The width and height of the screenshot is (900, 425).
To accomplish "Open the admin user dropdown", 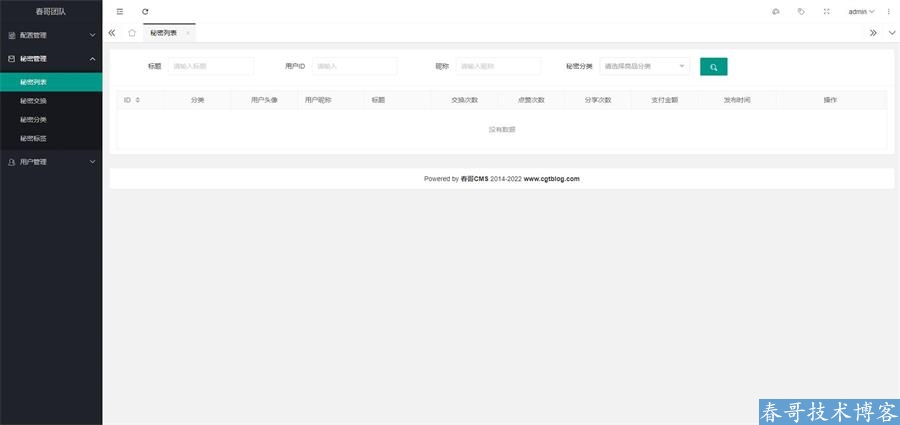I will pos(860,11).
